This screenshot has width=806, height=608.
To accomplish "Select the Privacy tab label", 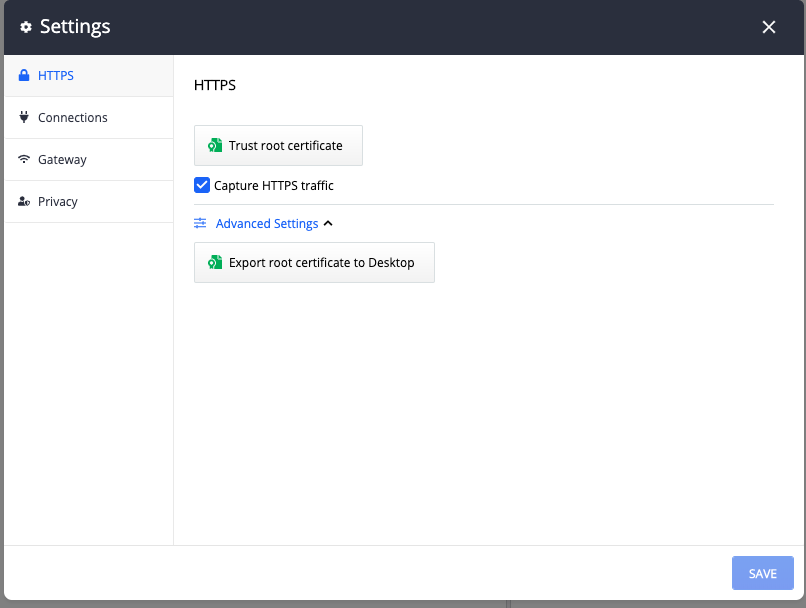I will pos(58,202).
